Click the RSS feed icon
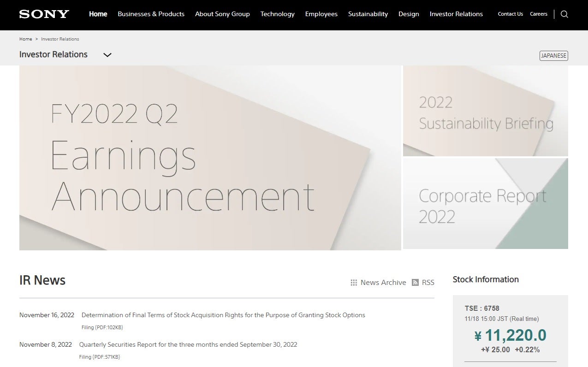The width and height of the screenshot is (588, 367). coord(415,283)
